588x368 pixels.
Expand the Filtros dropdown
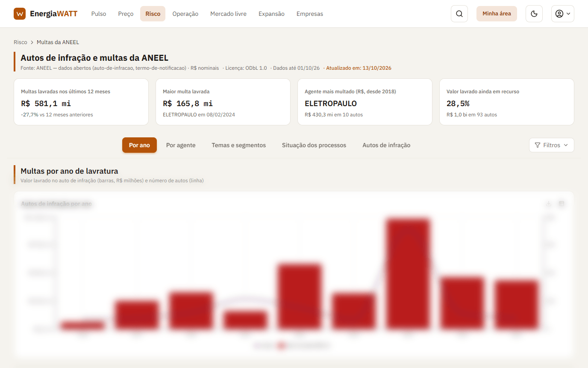click(x=552, y=145)
